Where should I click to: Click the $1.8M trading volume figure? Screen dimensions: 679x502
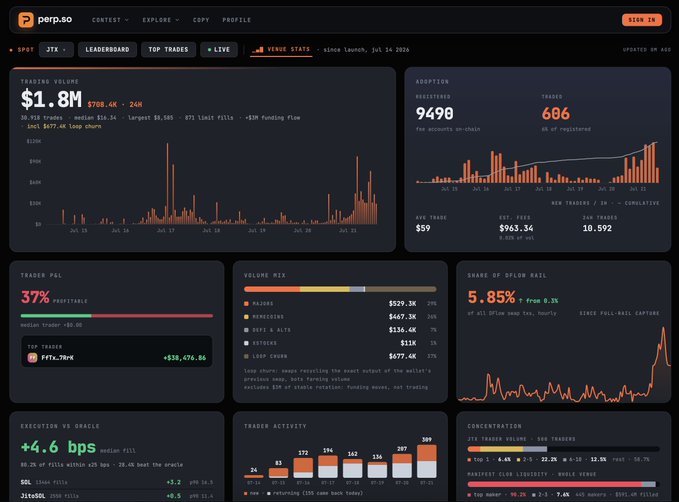51,99
